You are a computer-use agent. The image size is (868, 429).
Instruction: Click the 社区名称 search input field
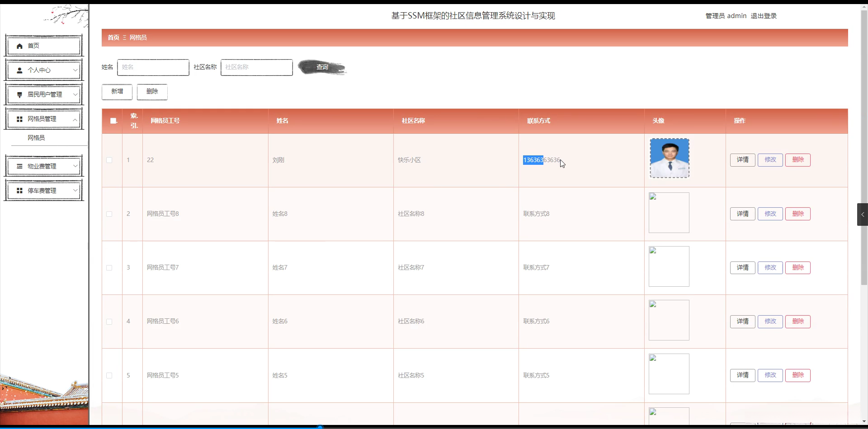(x=257, y=67)
